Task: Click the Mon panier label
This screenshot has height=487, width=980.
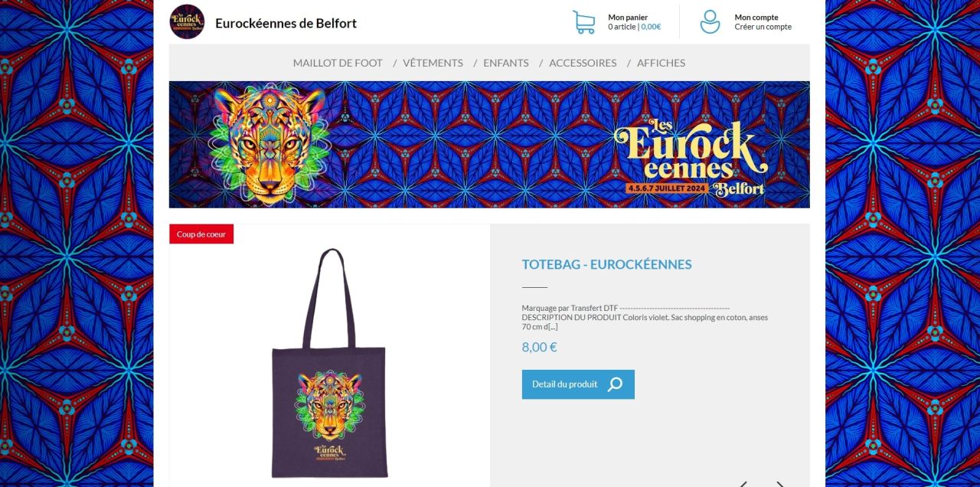Action: (x=628, y=18)
